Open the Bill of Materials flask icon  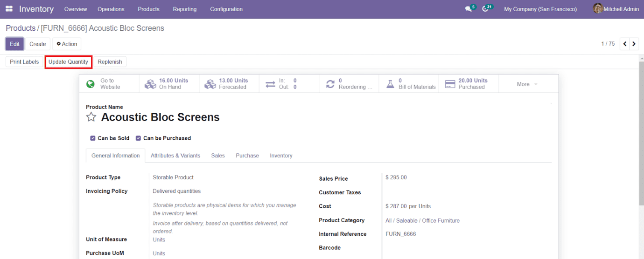pyautogui.click(x=390, y=84)
